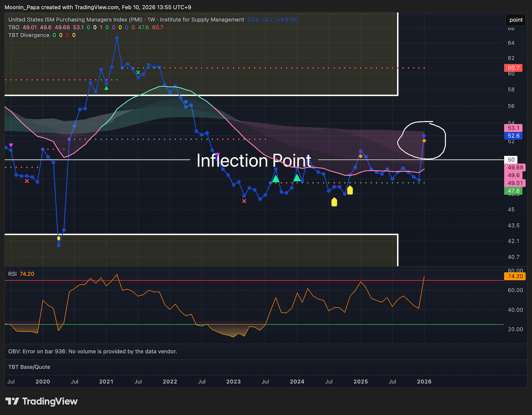Click the "1W" interval label

[152, 20]
